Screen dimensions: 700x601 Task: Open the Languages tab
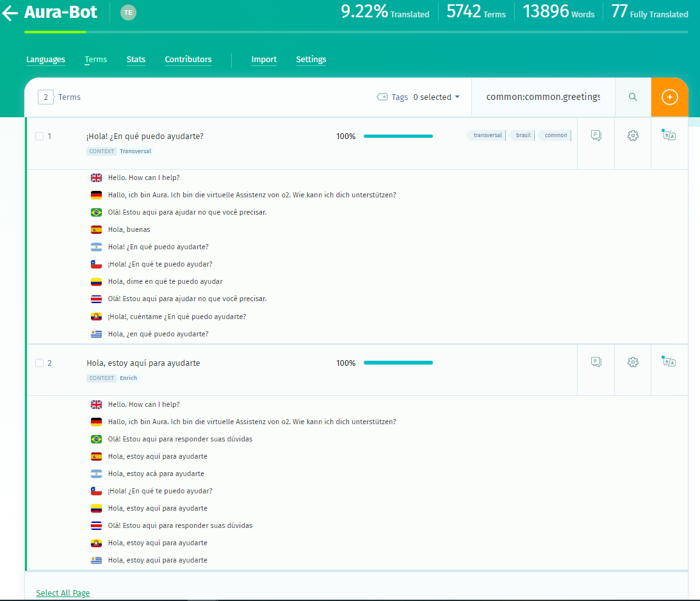pos(45,60)
